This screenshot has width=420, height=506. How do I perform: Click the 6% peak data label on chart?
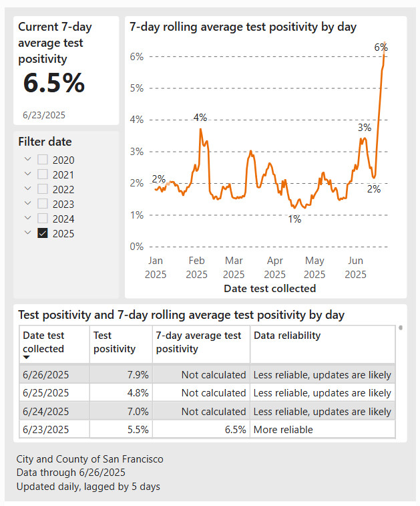tap(381, 47)
